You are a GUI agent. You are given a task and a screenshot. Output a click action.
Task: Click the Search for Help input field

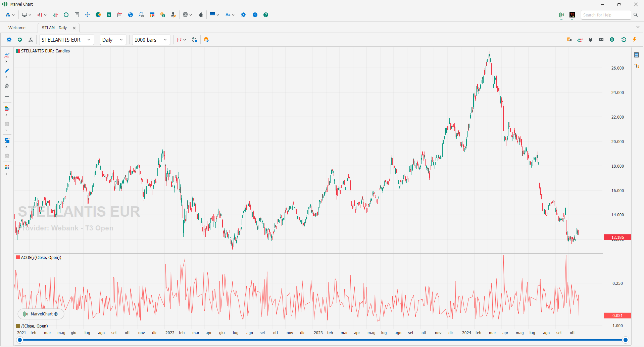(606, 15)
